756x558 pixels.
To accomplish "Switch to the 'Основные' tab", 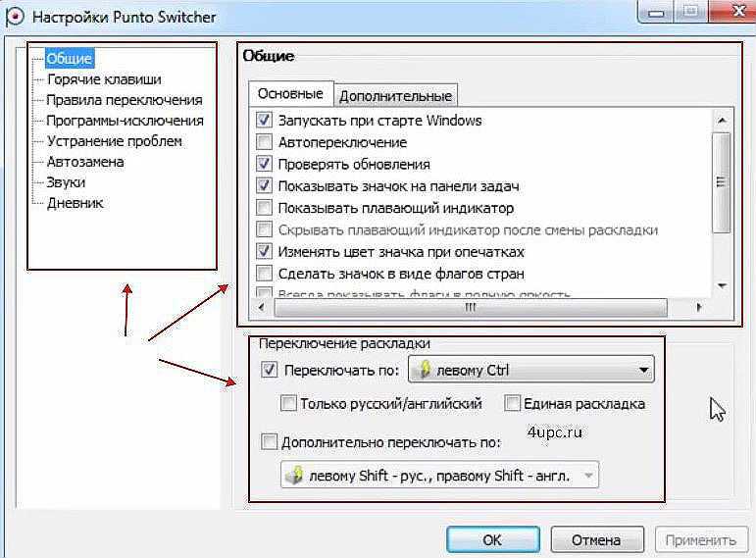I will click(291, 93).
